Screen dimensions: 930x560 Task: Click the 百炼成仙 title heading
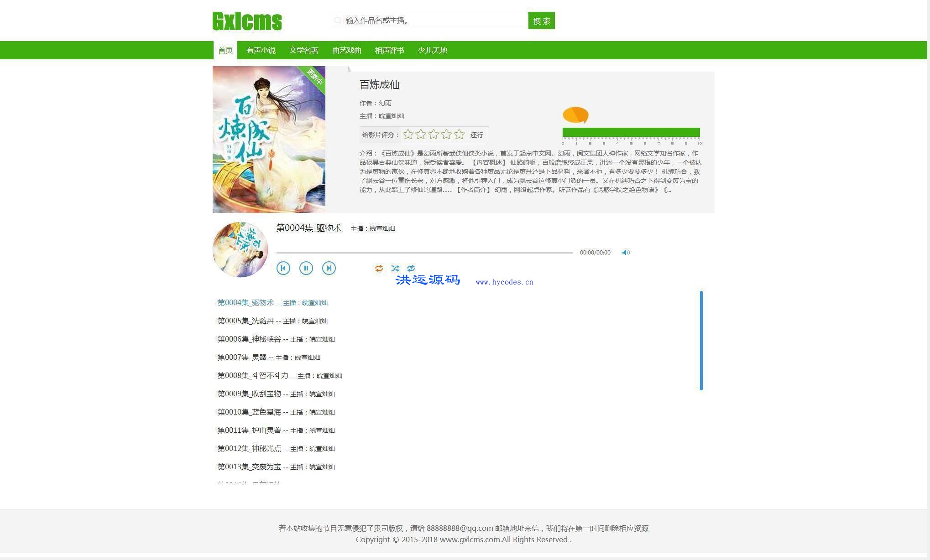[380, 85]
